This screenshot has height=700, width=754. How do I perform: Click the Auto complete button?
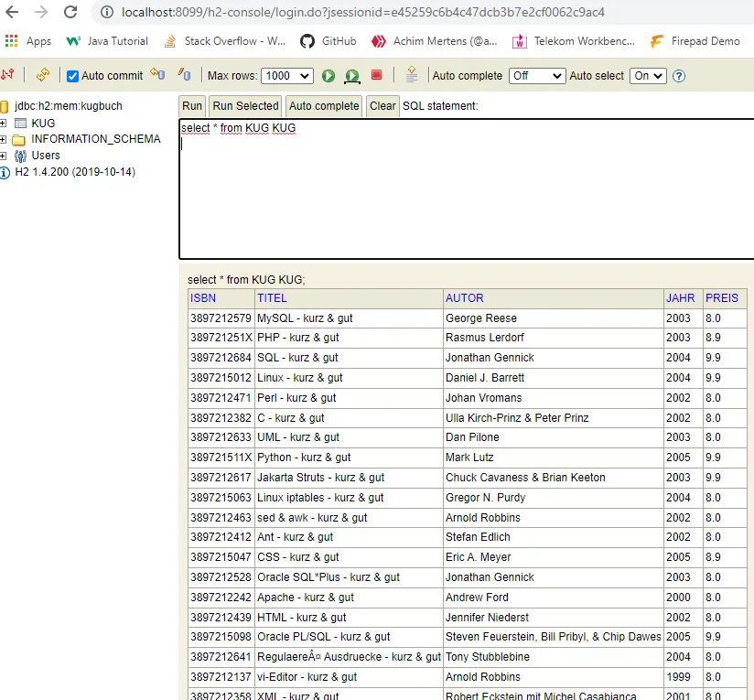coord(324,106)
